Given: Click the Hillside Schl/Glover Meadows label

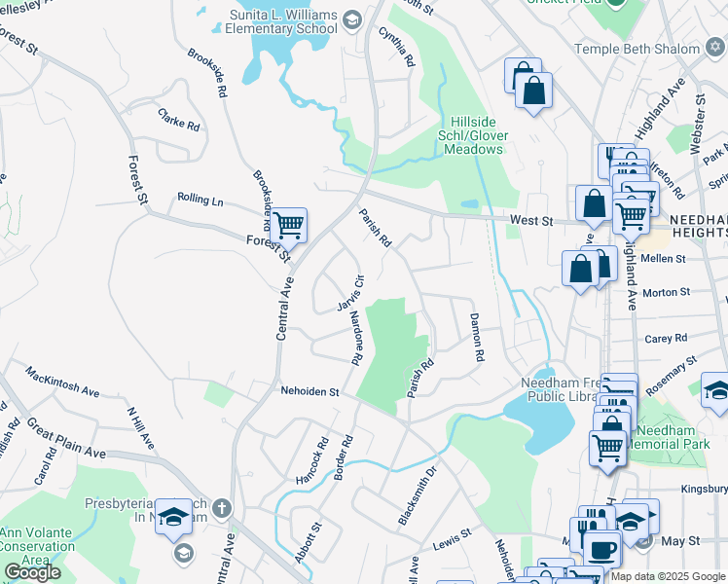Looking at the screenshot, I should pyautogui.click(x=473, y=135).
